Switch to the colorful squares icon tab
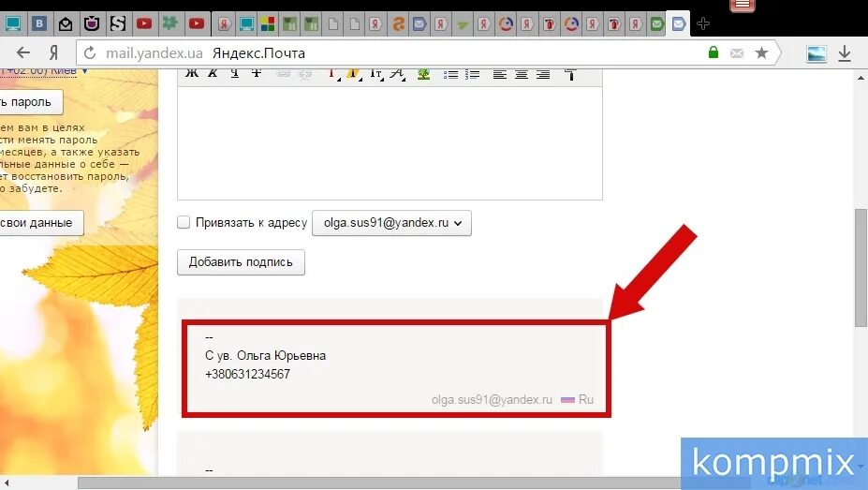This screenshot has height=490, width=868. pos(268,23)
